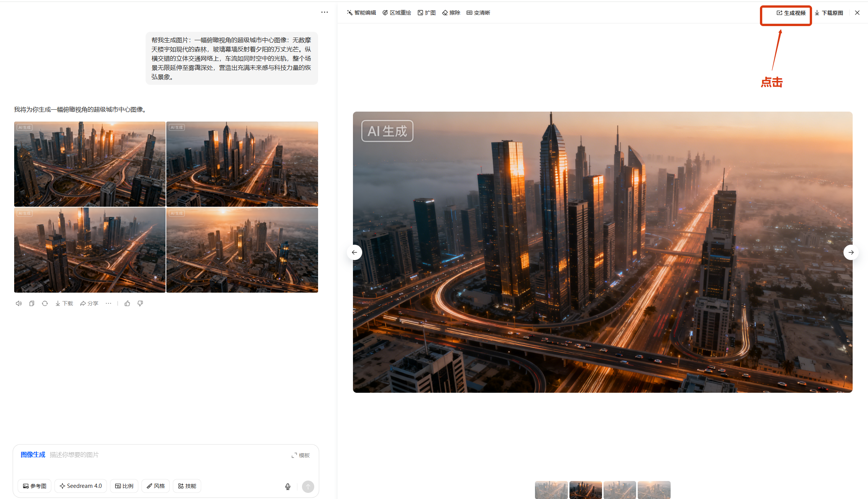
Task: Click the thumbs down icon
Action: 140,303
